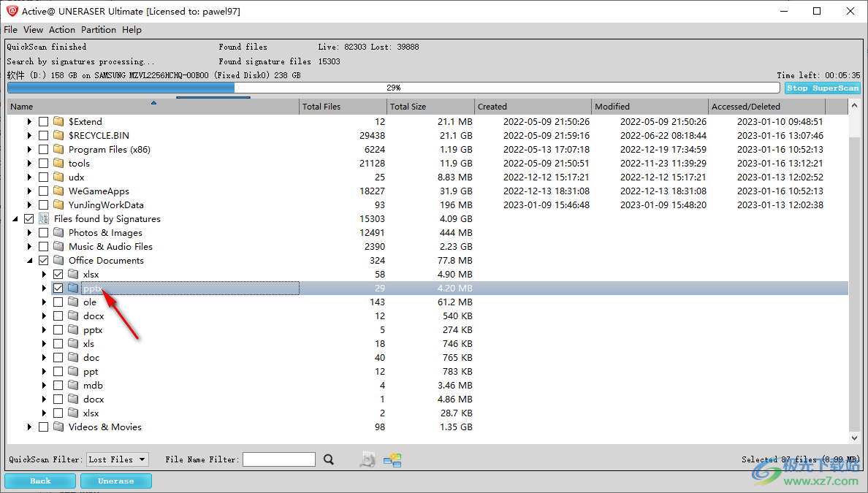Click the Music & Audio Files folder icon

[x=58, y=246]
